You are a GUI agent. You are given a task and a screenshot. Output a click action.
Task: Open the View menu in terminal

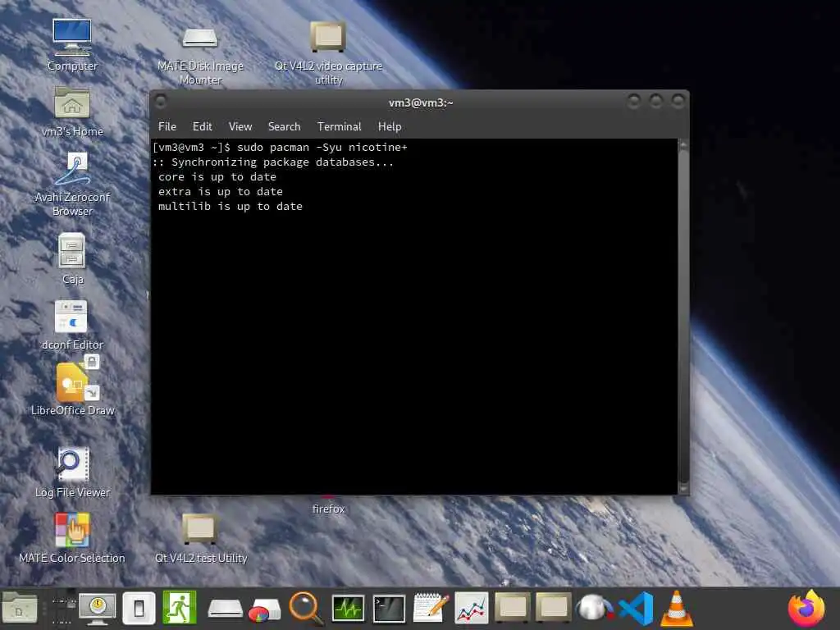[240, 126]
